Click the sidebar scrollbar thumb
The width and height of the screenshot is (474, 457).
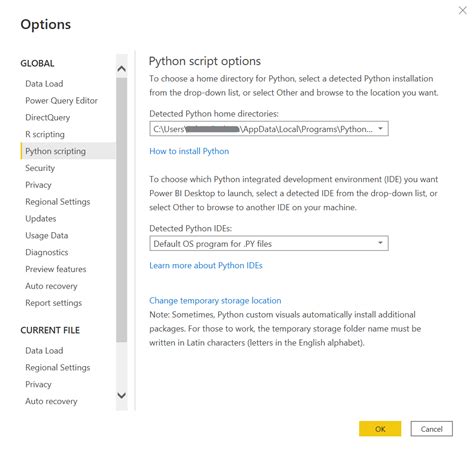coord(122,210)
